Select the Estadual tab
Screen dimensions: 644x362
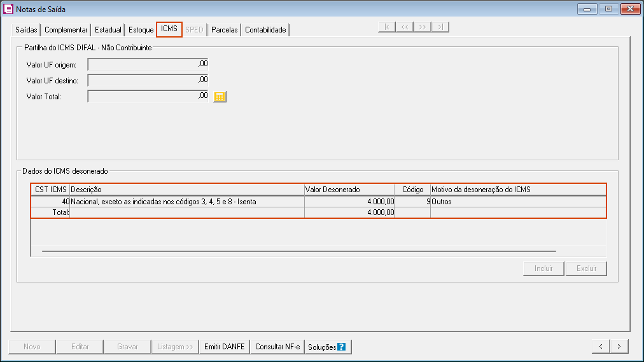point(108,30)
